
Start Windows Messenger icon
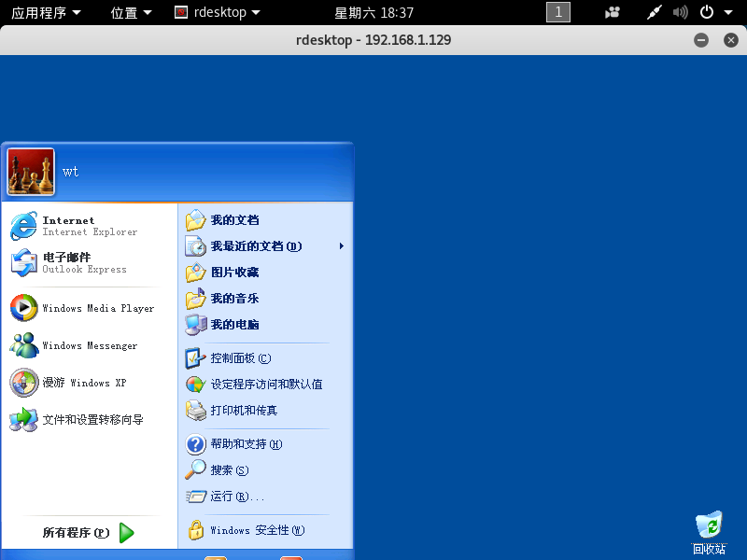(24, 345)
